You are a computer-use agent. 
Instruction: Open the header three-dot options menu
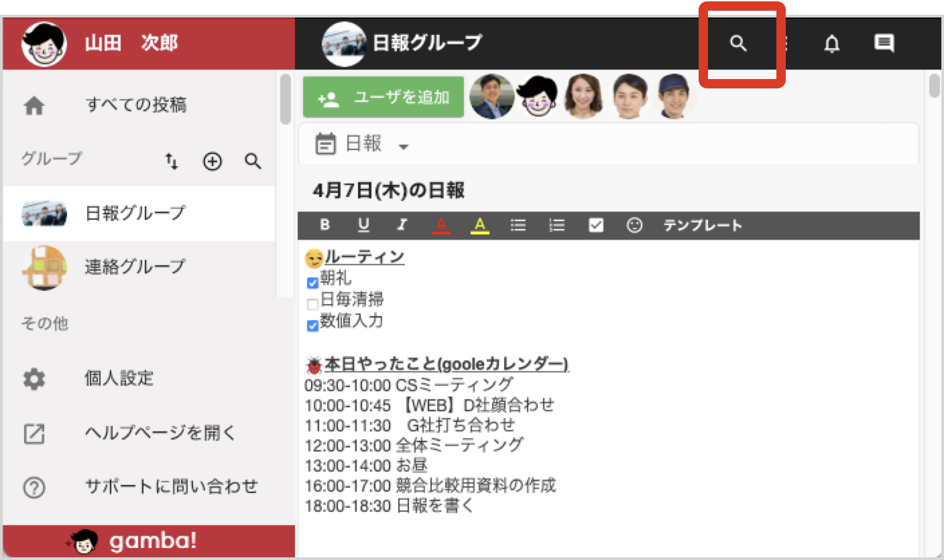coord(786,44)
